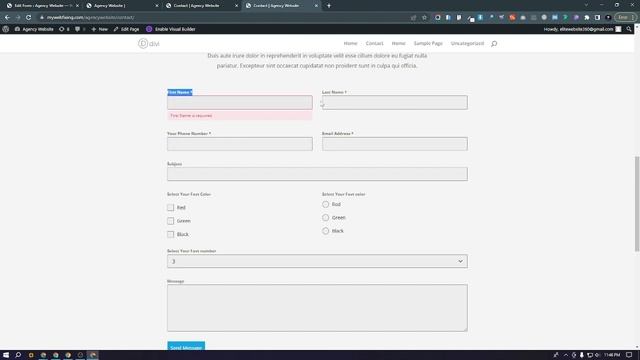Click the browser address bar URL

91,18
